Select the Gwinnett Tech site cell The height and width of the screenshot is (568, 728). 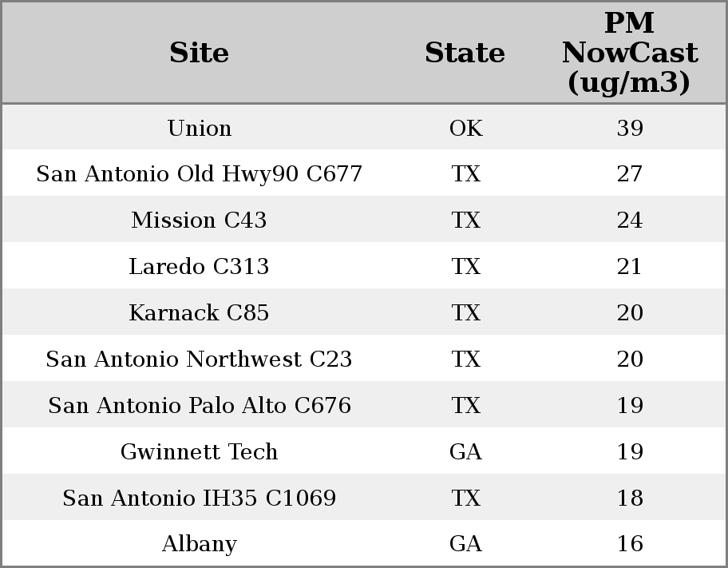[x=199, y=452]
